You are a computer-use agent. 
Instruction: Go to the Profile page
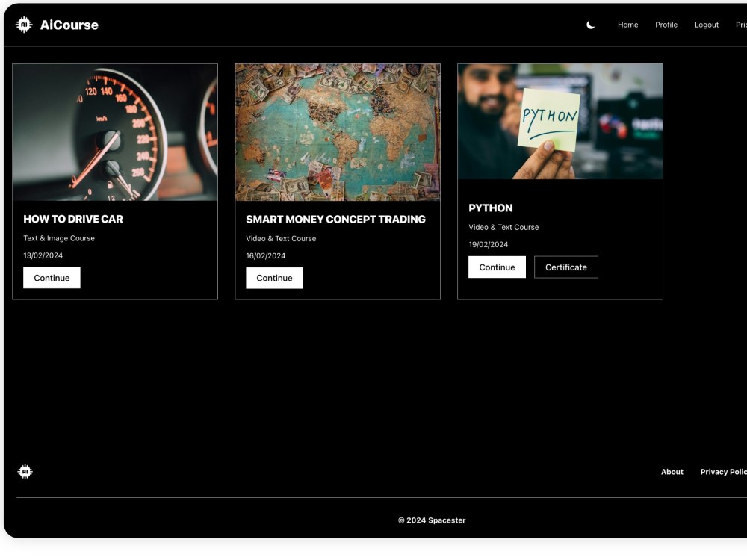click(666, 25)
